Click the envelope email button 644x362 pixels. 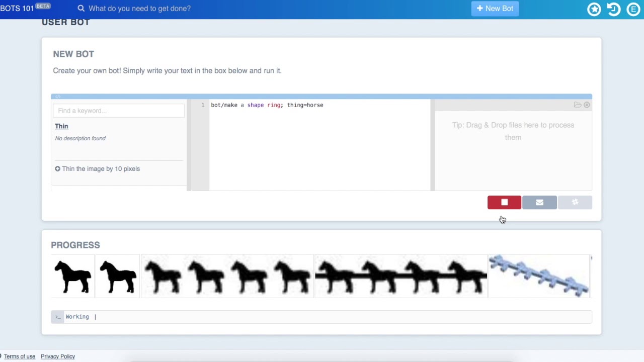point(539,202)
